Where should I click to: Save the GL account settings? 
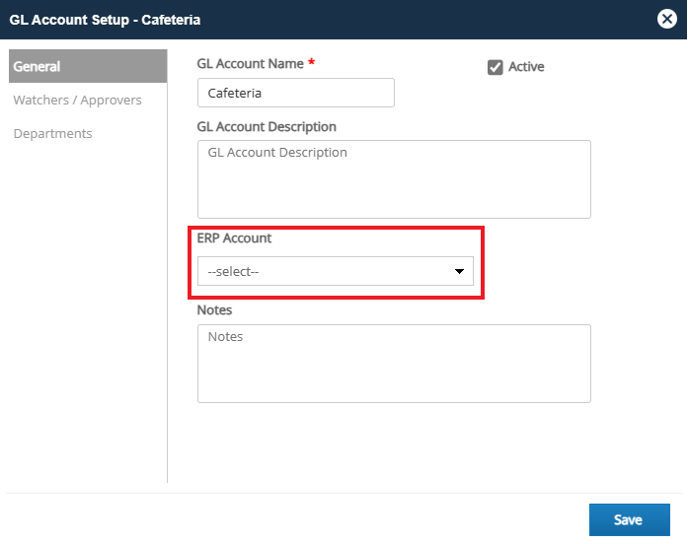629,519
